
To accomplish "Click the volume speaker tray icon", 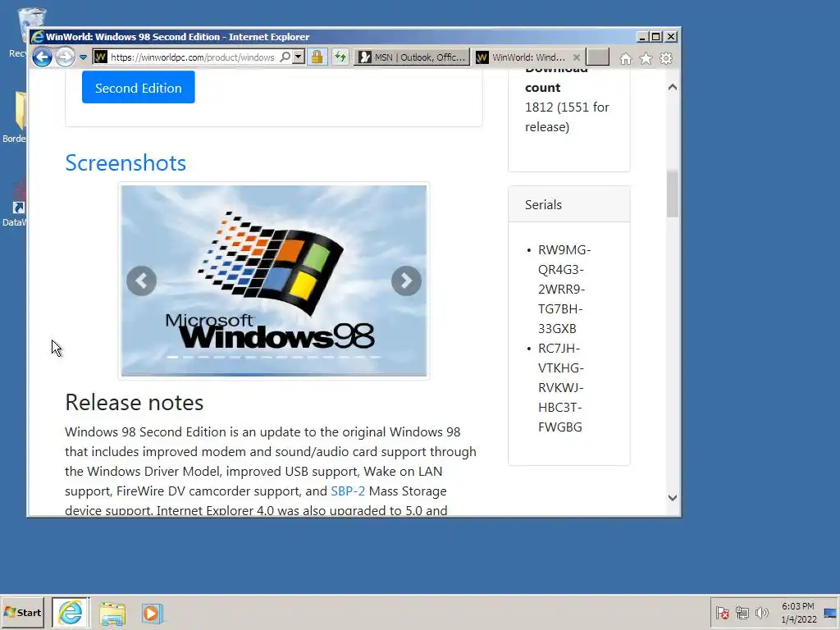I will pyautogui.click(x=761, y=612).
